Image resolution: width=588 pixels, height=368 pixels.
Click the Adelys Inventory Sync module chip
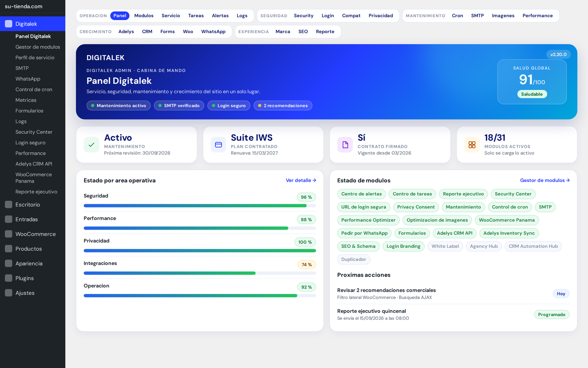[509, 233]
